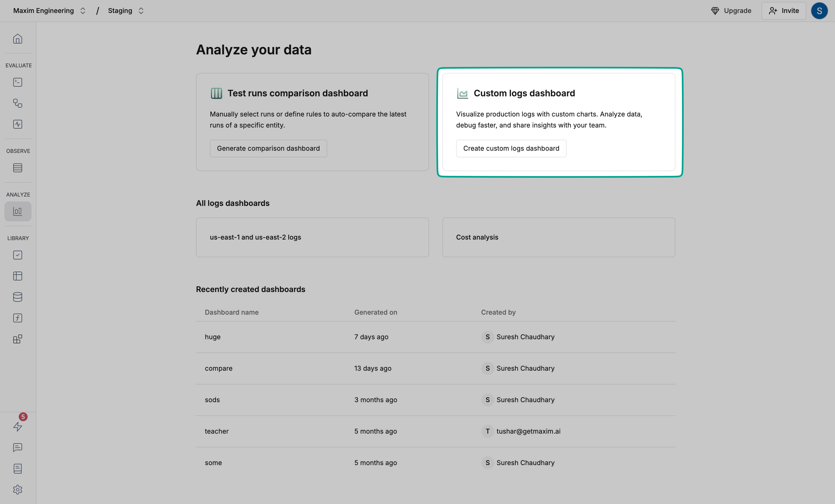The width and height of the screenshot is (835, 504).
Task: Open the us-east-1 and us-east-2 logs dashboard
Action: pos(312,237)
